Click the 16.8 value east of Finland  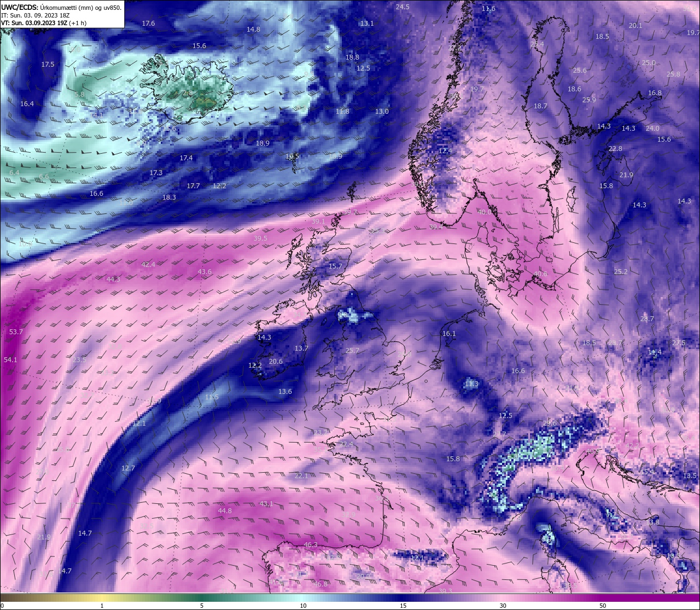[655, 93]
